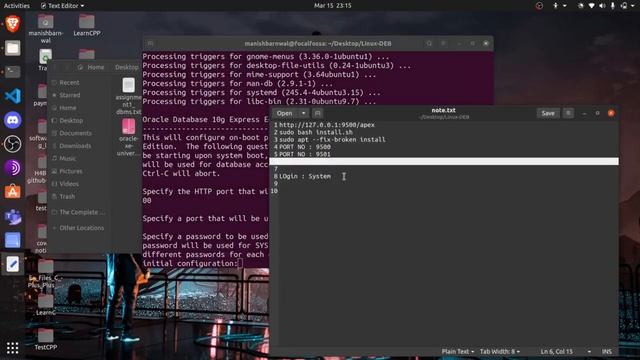Launch Terminal from the dock
Viewport: 640px width, 360px height.
click(13, 72)
